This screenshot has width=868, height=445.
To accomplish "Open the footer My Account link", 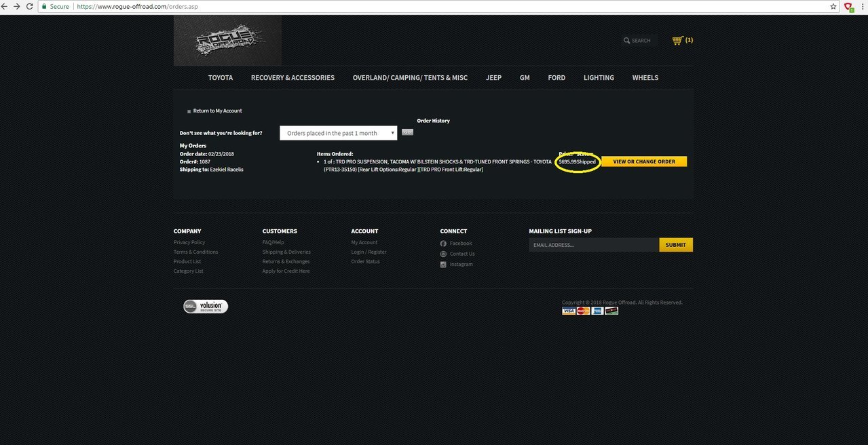I will tap(364, 242).
